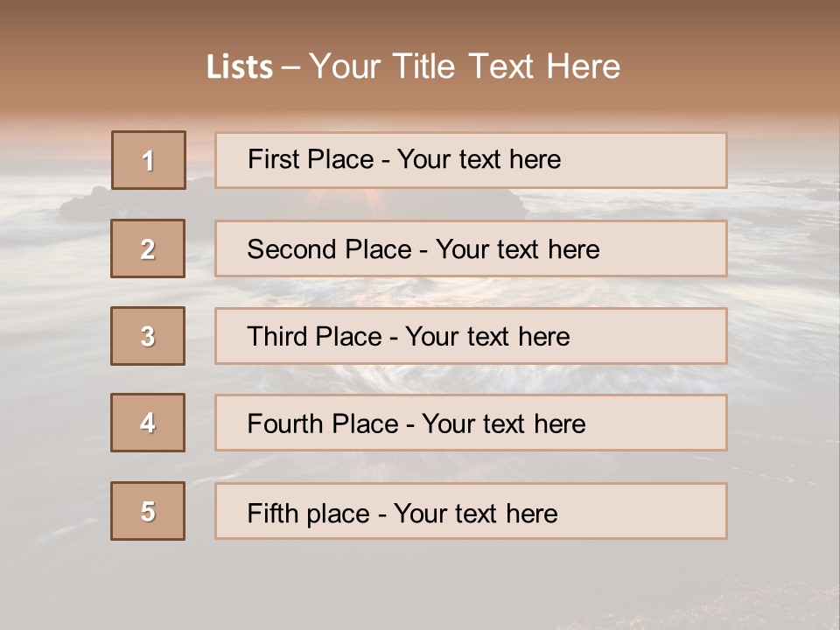This screenshot has width=840, height=630.
Task: Select the number 4 square
Action: pyautogui.click(x=148, y=423)
